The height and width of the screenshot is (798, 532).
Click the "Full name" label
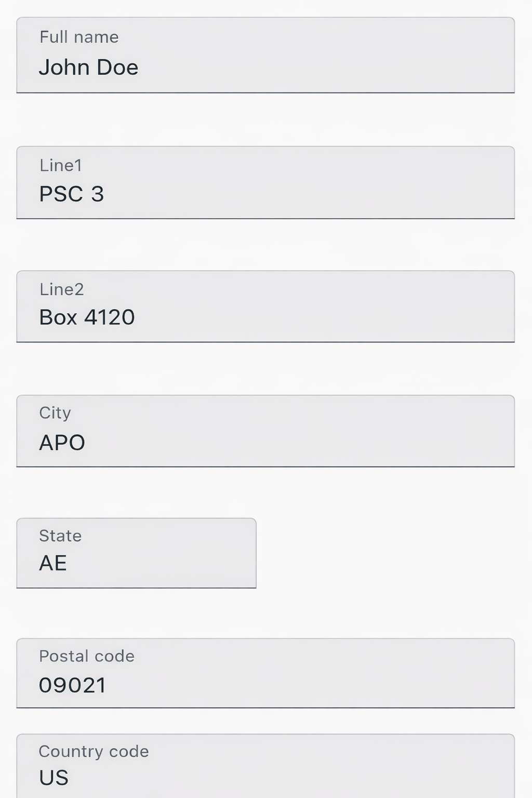[x=79, y=37]
